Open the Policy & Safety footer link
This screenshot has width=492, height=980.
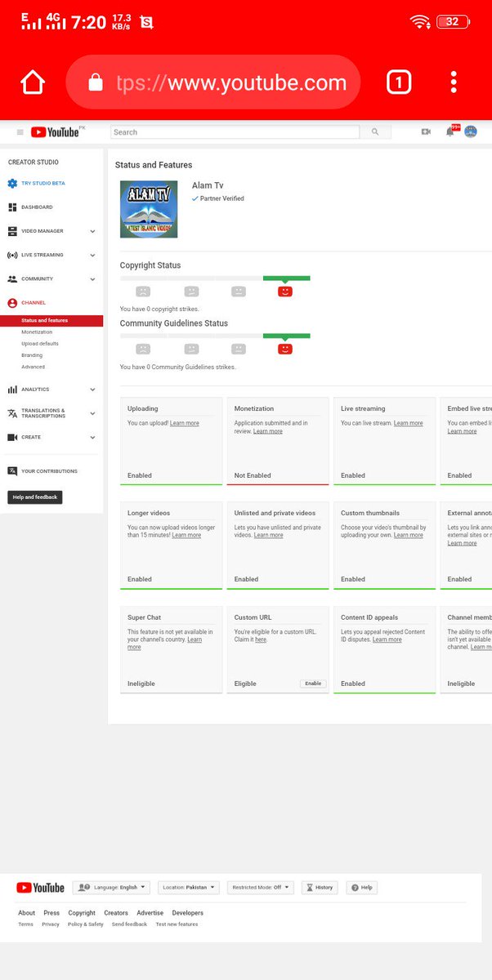(86, 924)
